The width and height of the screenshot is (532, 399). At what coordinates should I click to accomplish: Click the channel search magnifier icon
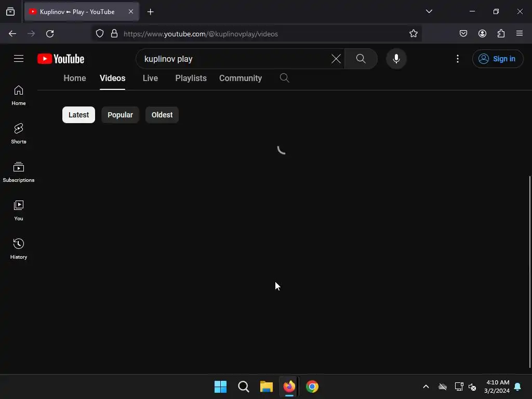(284, 78)
